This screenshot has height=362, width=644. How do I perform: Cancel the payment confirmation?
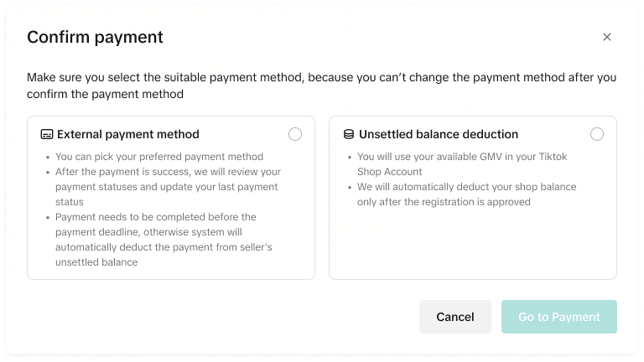(x=455, y=317)
